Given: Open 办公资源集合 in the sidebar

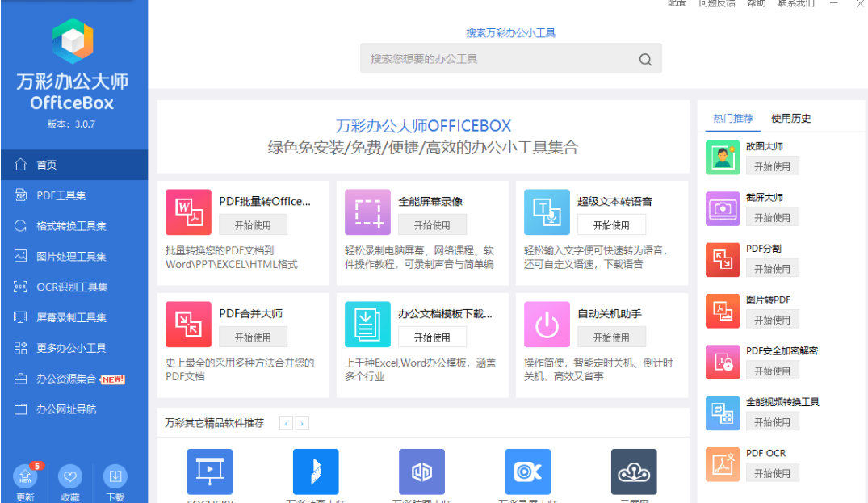Looking at the screenshot, I should (x=66, y=379).
